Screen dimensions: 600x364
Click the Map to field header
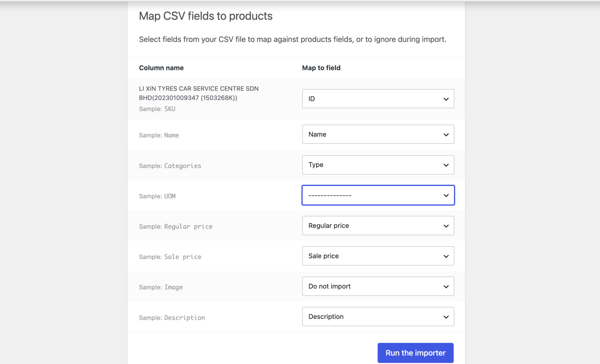[x=321, y=68]
